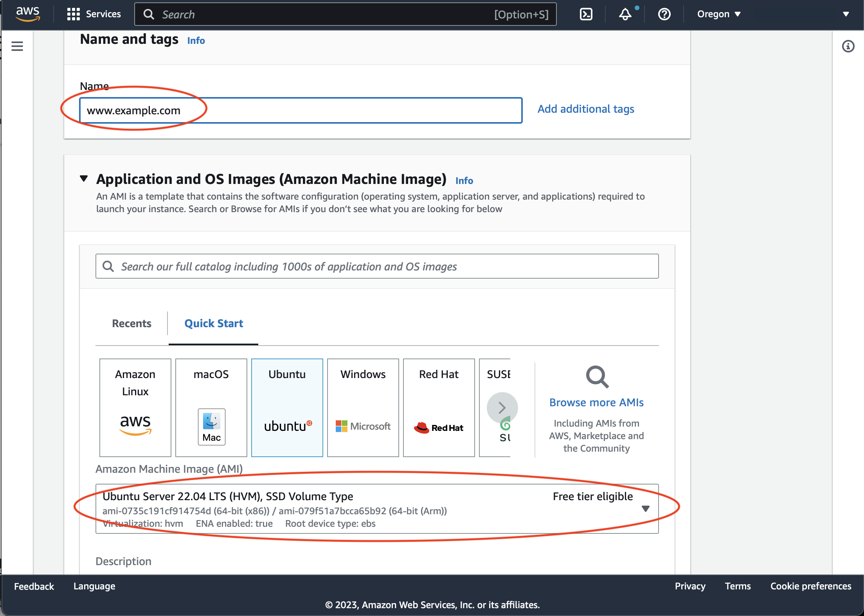Select the Ubuntu AMI tile
This screenshot has width=864, height=616.
[x=287, y=408]
